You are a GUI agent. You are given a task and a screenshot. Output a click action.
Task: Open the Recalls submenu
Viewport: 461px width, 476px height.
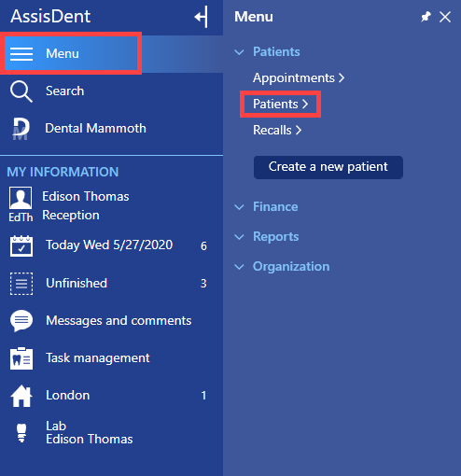tap(277, 130)
